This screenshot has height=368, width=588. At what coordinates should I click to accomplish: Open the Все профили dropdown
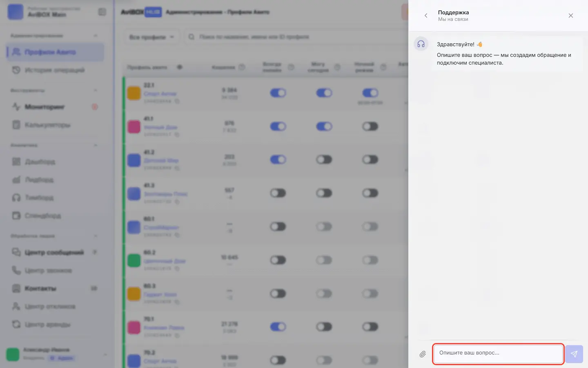pos(151,37)
